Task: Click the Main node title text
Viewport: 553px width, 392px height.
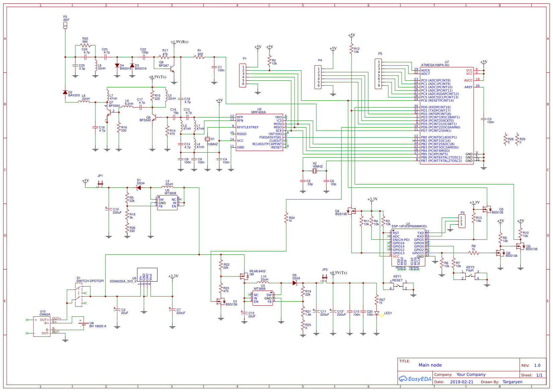Action: 430,365
